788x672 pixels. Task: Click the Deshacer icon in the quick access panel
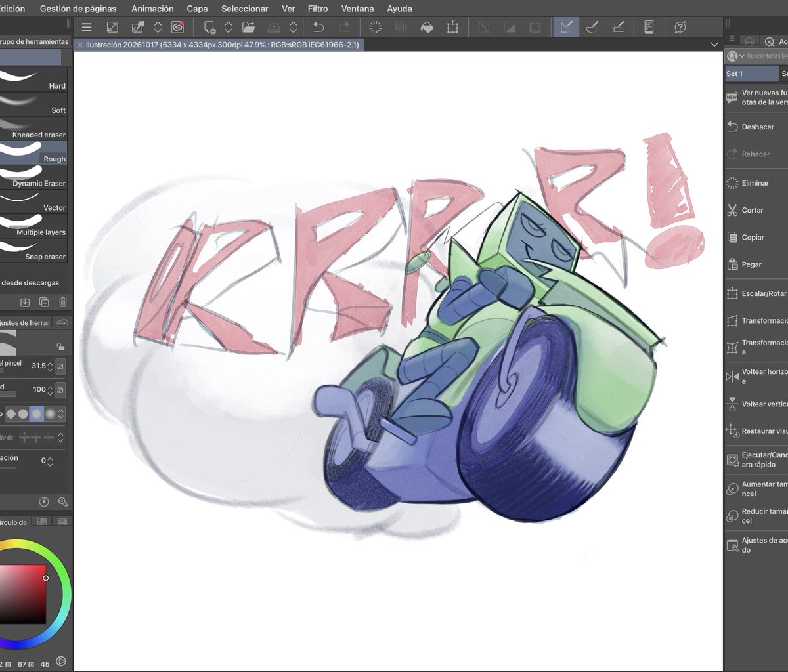click(732, 127)
